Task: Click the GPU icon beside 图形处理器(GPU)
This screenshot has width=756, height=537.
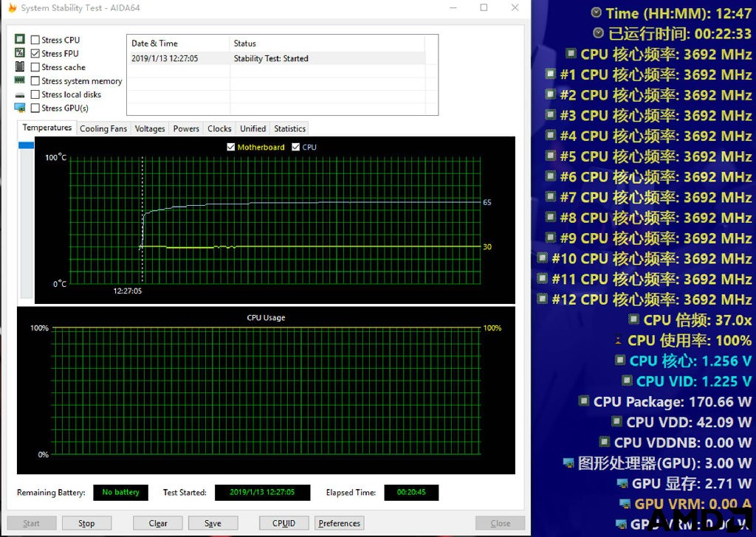Action: [569, 462]
